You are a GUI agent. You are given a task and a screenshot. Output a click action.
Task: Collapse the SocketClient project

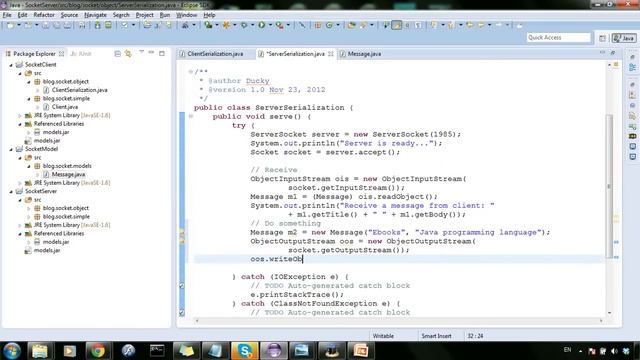11,65
